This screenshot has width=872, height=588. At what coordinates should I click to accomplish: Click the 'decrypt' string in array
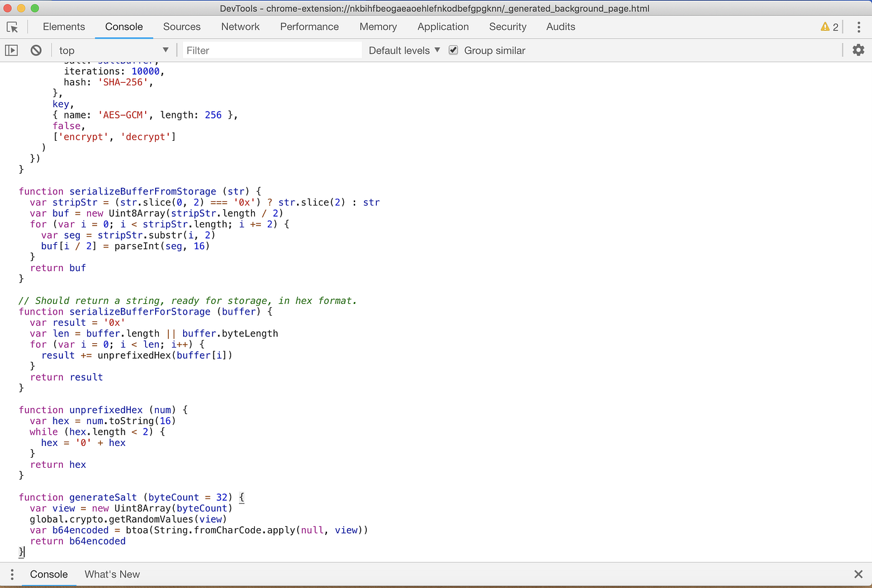(x=146, y=137)
